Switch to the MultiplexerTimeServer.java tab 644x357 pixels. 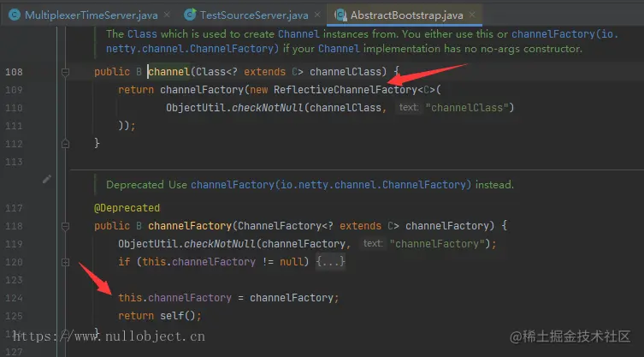click(91, 15)
